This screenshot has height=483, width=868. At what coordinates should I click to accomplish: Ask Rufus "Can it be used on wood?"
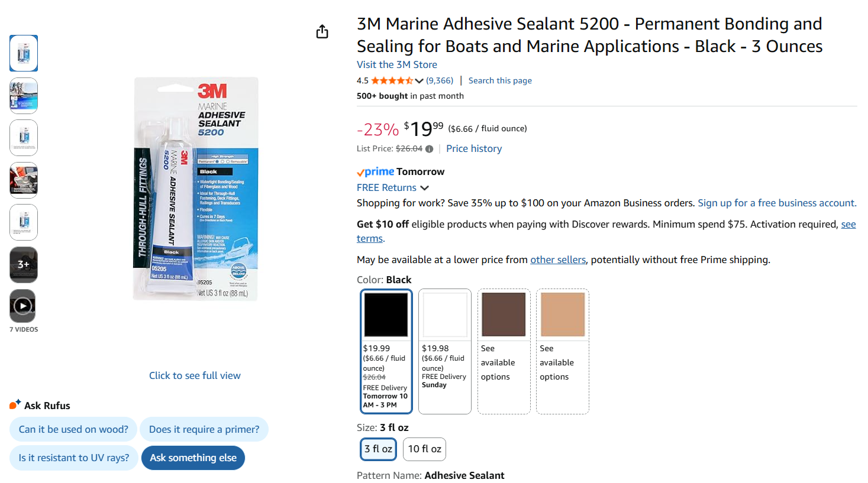[73, 429]
